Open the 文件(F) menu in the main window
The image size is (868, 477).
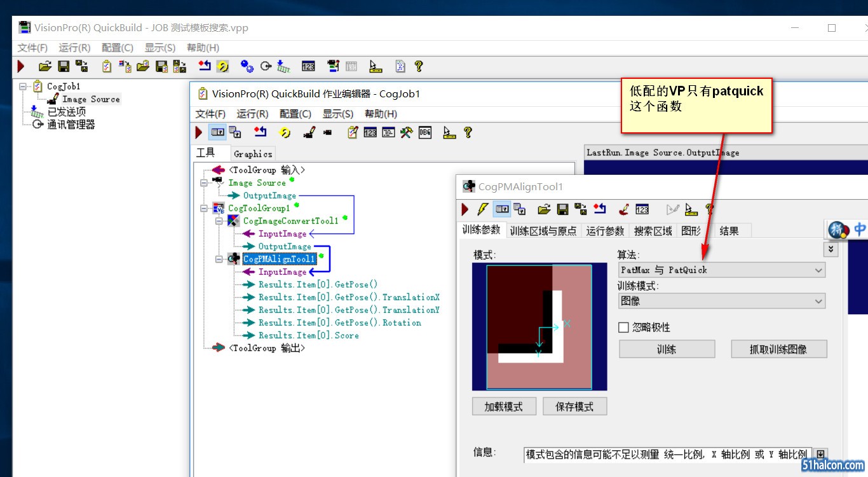[x=32, y=48]
